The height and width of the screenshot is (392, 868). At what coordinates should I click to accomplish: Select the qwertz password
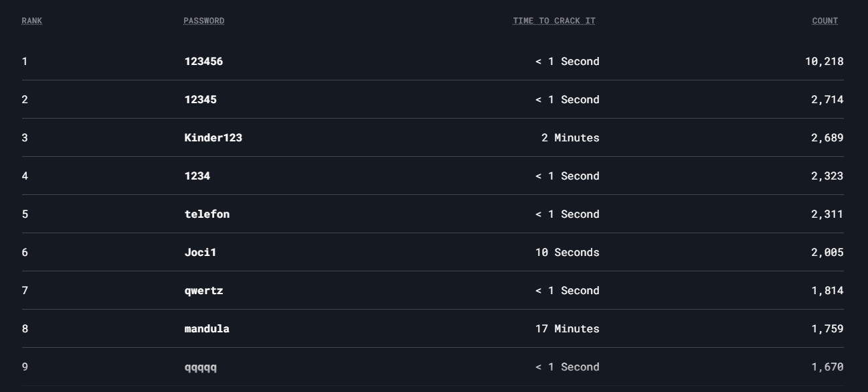pos(203,291)
